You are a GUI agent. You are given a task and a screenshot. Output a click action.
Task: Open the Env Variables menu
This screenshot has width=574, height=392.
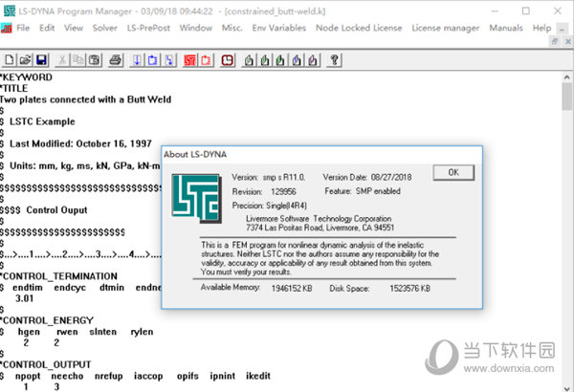coord(279,28)
